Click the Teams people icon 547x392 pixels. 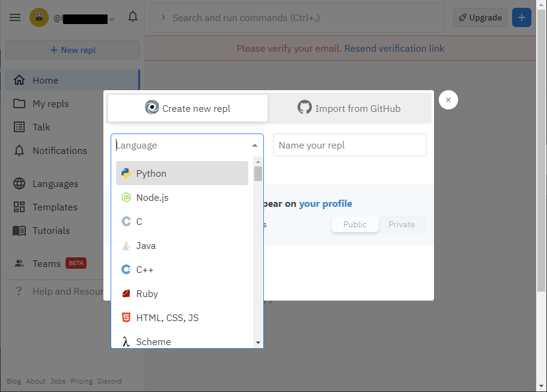click(x=19, y=263)
